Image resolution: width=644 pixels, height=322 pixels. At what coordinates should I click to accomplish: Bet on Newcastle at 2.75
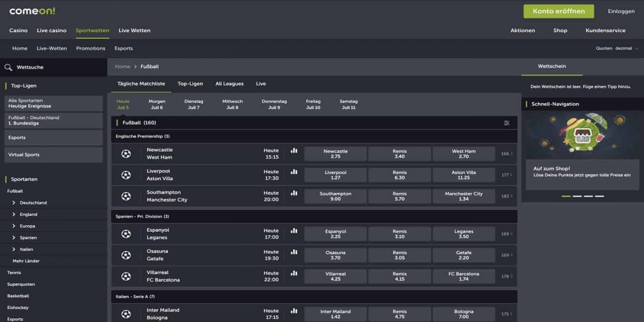(335, 154)
